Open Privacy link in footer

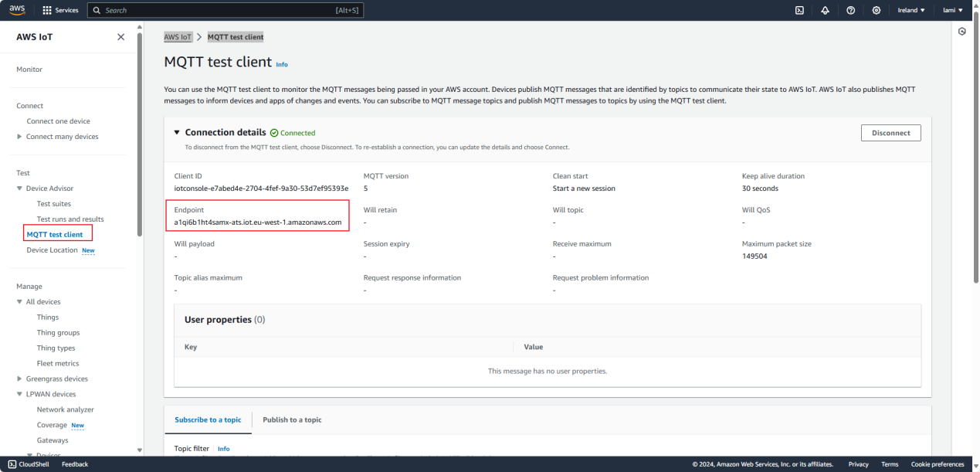[x=858, y=464]
